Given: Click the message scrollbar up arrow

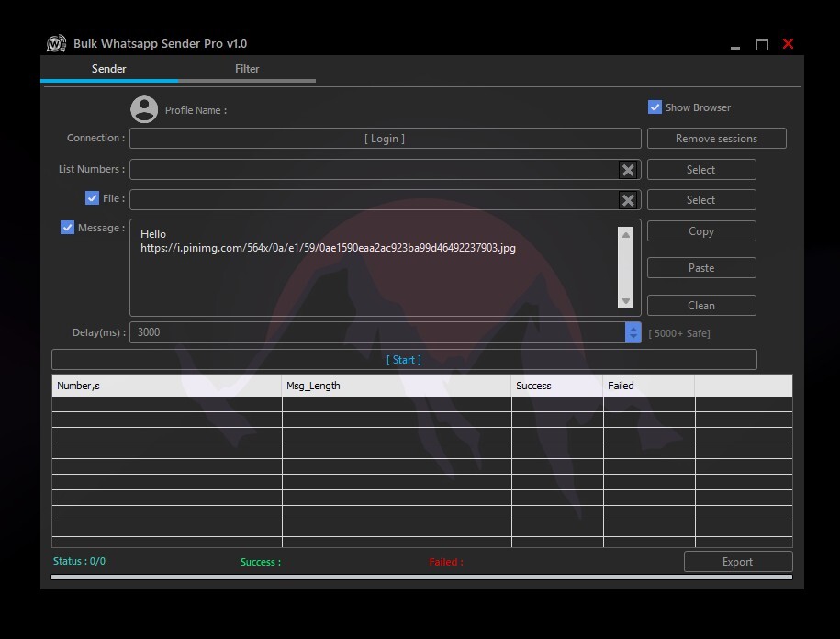Looking at the screenshot, I should coord(625,235).
